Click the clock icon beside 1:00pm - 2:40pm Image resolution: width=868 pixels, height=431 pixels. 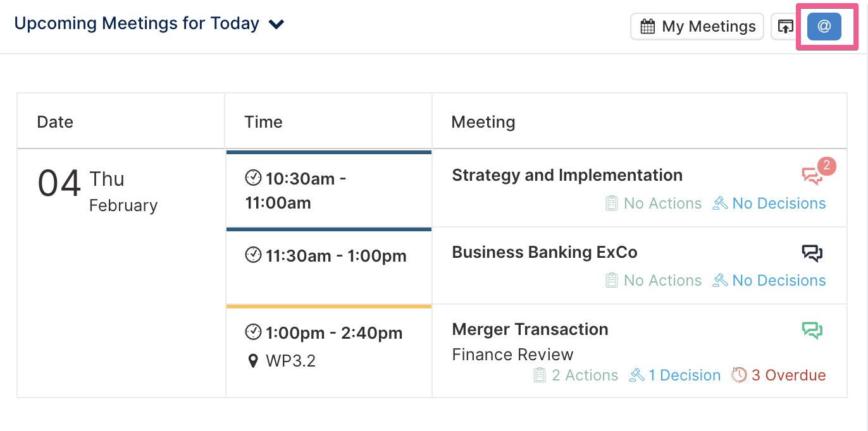(x=253, y=332)
